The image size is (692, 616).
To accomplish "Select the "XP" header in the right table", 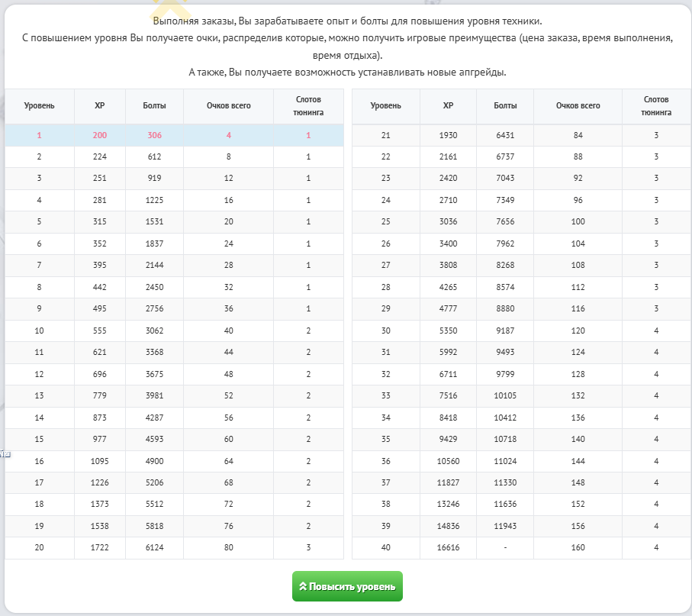I will (448, 105).
